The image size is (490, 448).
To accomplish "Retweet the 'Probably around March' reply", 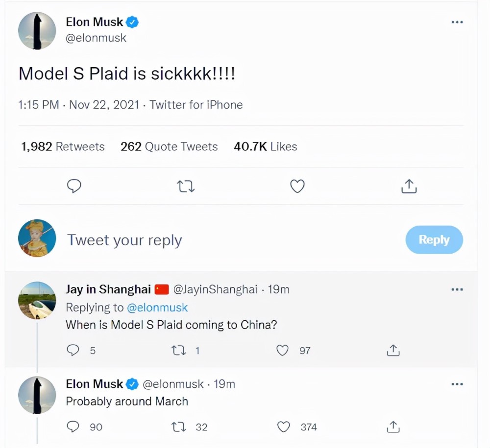I will click(x=178, y=427).
